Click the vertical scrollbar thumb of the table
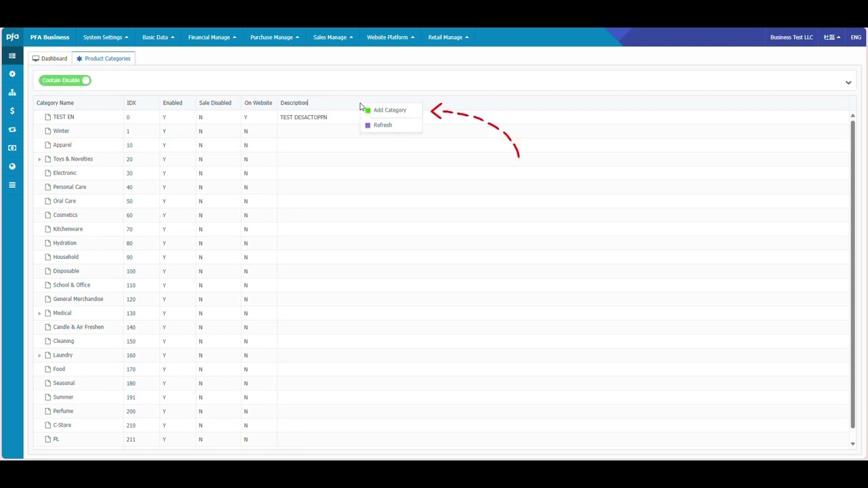 coord(852,274)
